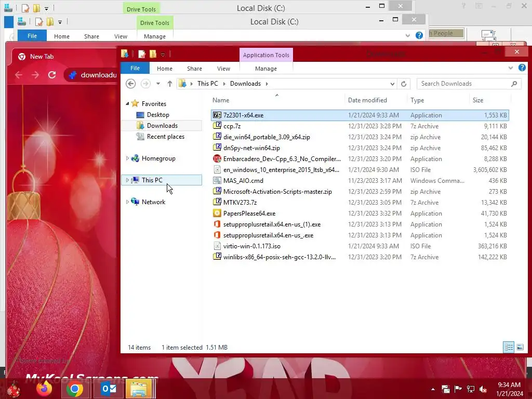Sort files by Name column header
The width and height of the screenshot is (532, 399).
click(x=221, y=100)
